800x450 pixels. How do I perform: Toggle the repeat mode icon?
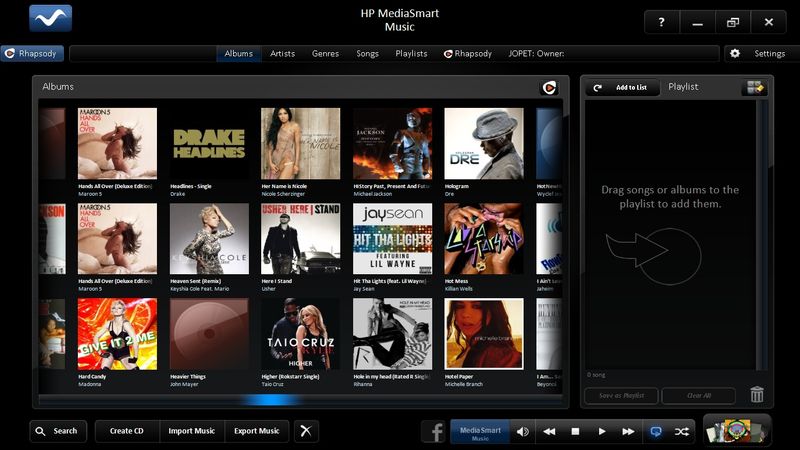[656, 432]
